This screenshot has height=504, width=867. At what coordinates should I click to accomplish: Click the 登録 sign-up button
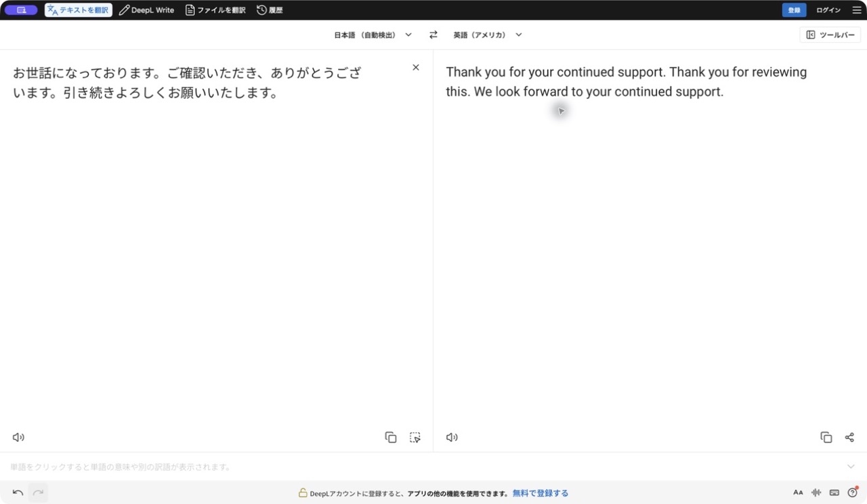pyautogui.click(x=794, y=10)
